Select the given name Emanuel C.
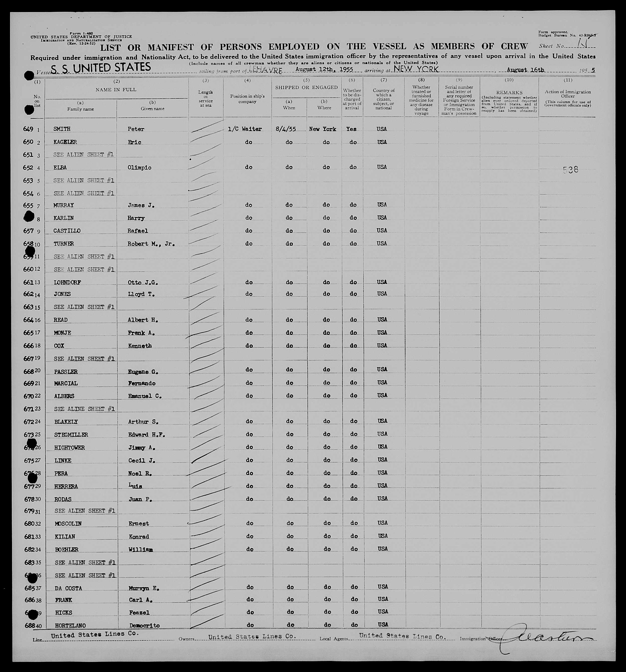The image size is (626, 672). (x=145, y=396)
